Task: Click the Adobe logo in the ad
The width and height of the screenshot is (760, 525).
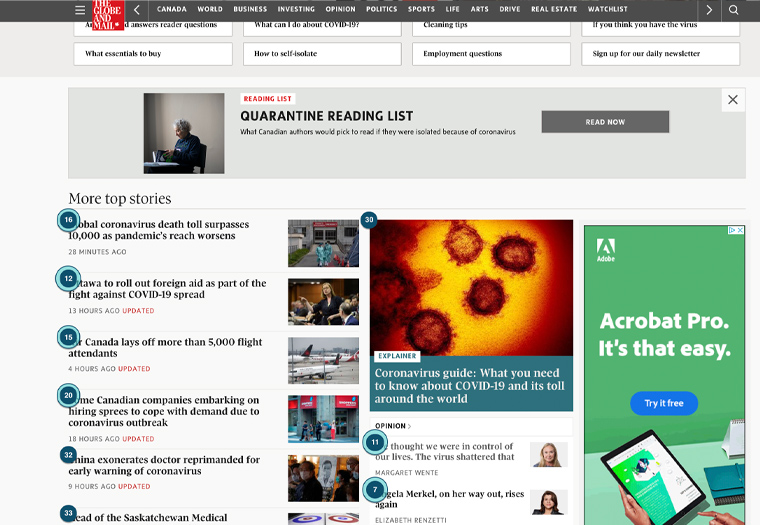Action: tap(606, 250)
